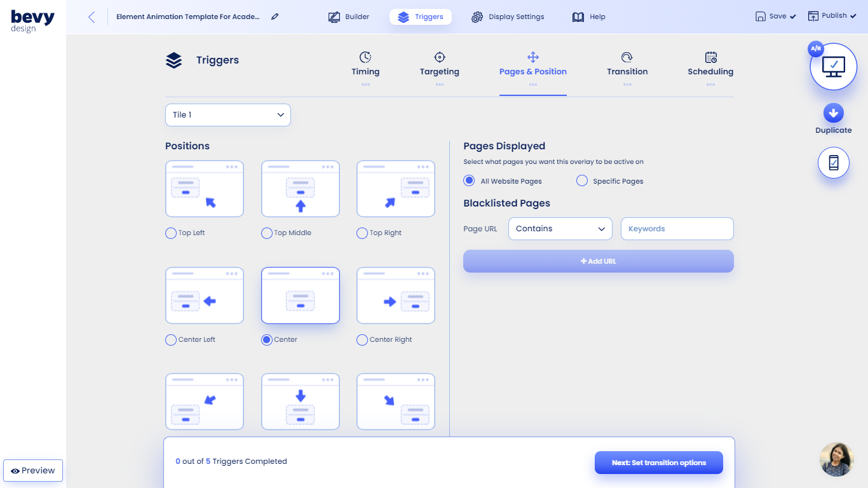Open the Display Settings menu

[508, 17]
